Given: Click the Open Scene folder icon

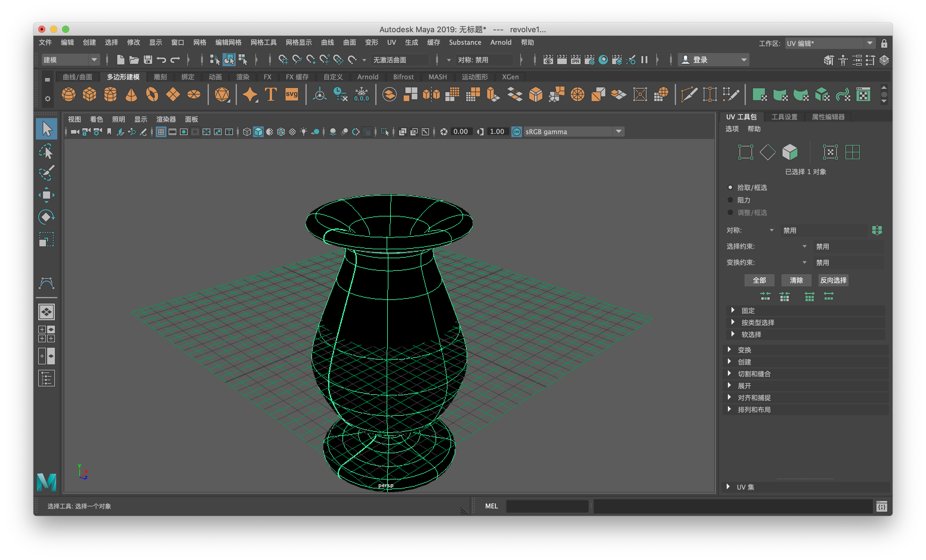Looking at the screenshot, I should (134, 60).
